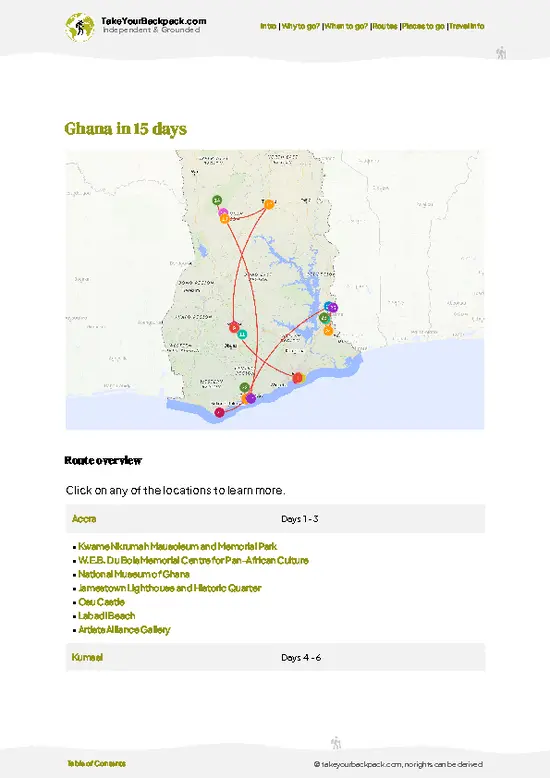Select the crimson marker at the southwestern coastal tip
This screenshot has height=778, width=550.
click(219, 412)
